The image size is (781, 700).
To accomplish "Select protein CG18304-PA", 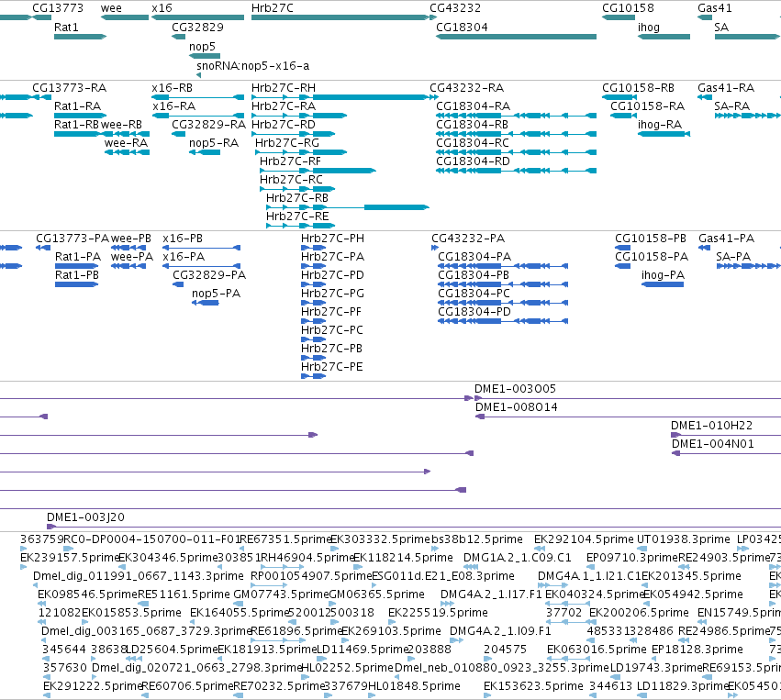I will tap(503, 266).
